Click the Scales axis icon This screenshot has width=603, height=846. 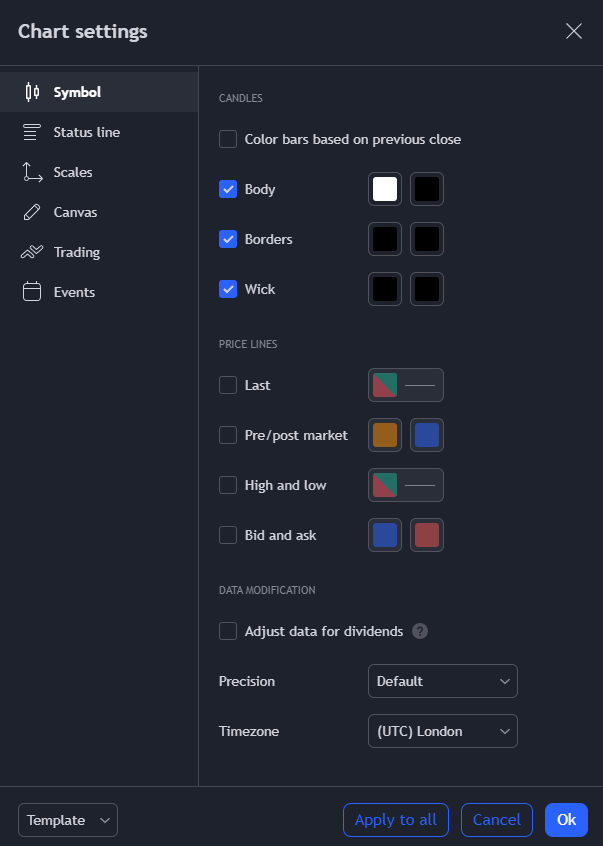pos(32,172)
